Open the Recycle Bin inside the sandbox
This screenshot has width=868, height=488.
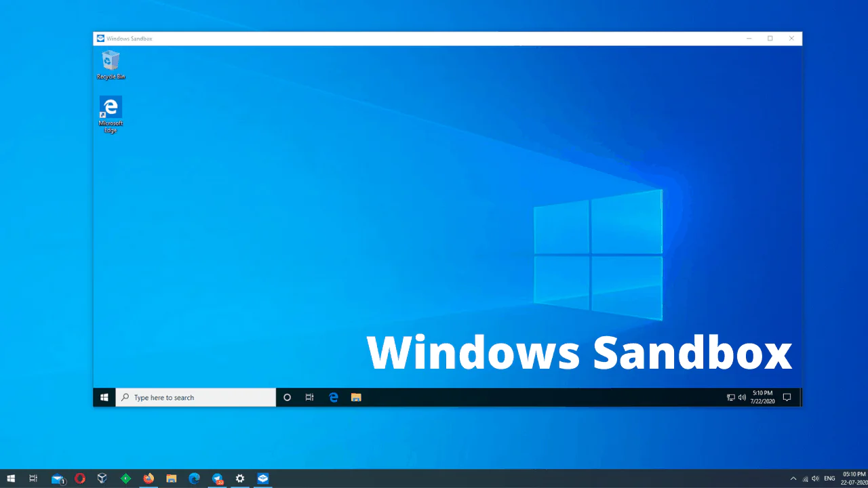111,65
